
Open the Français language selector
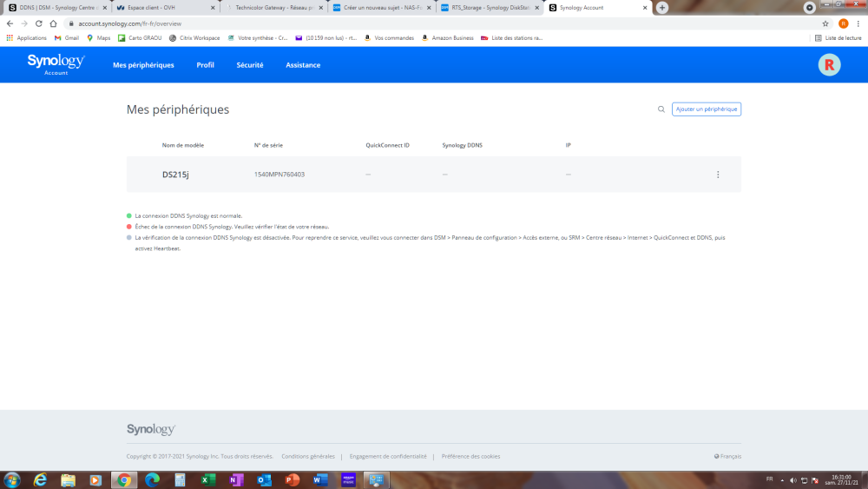tap(727, 456)
